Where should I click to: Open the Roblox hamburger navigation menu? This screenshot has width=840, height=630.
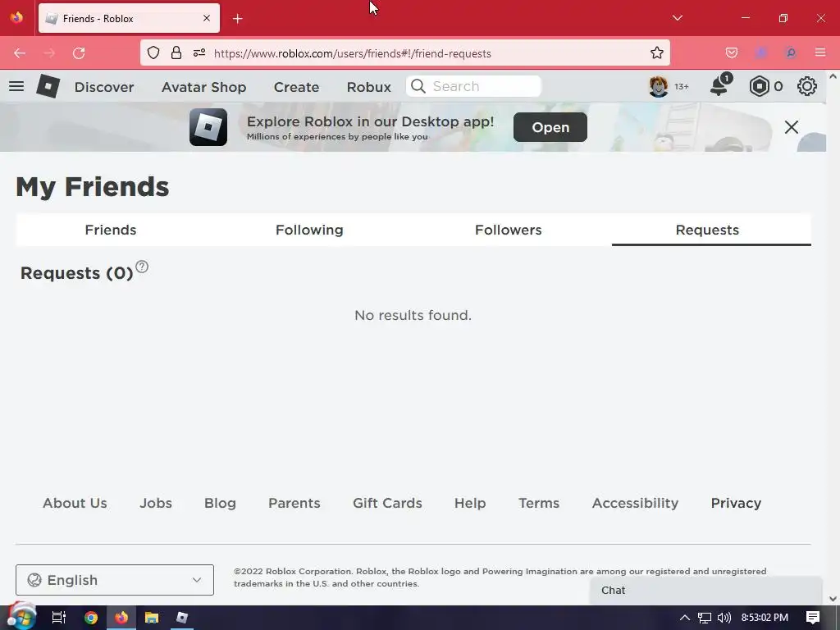(x=16, y=86)
